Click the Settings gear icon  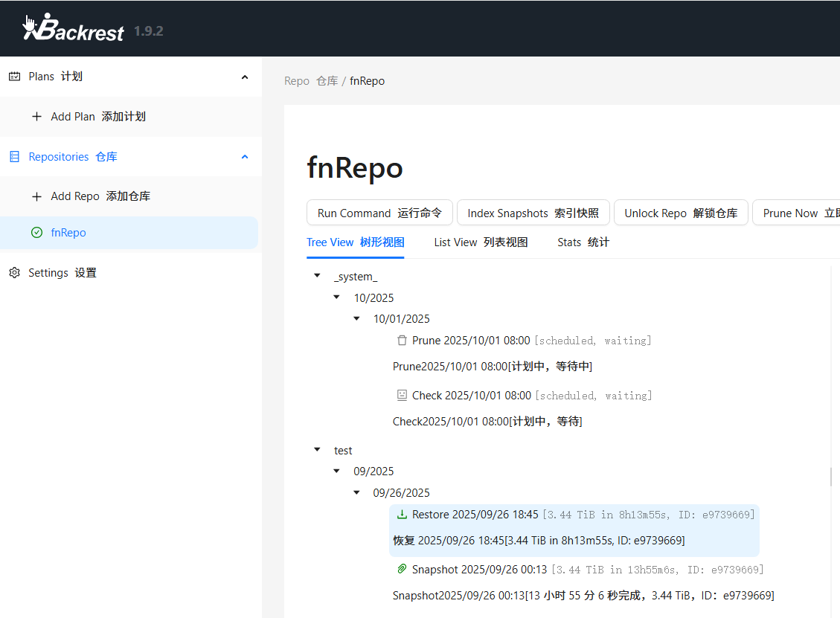tap(14, 273)
